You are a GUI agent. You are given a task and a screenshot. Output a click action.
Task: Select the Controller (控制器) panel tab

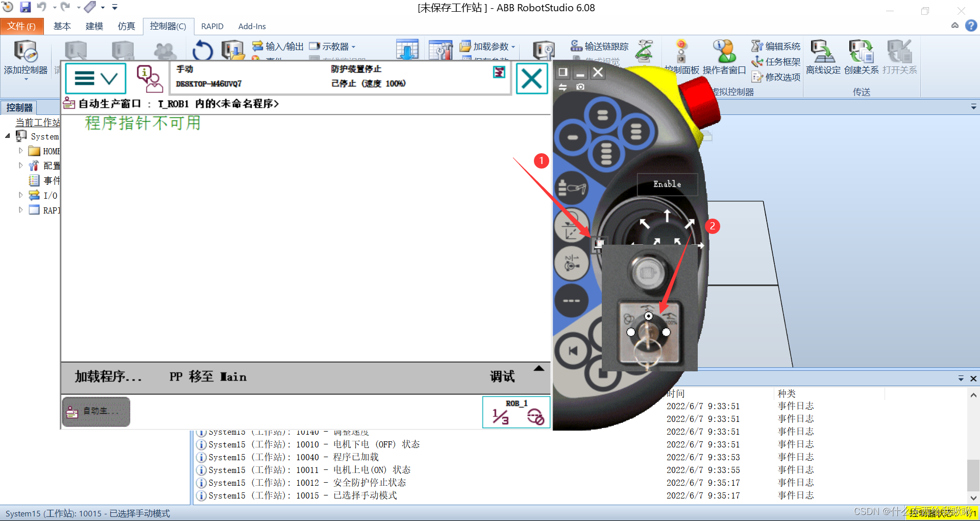click(19, 108)
